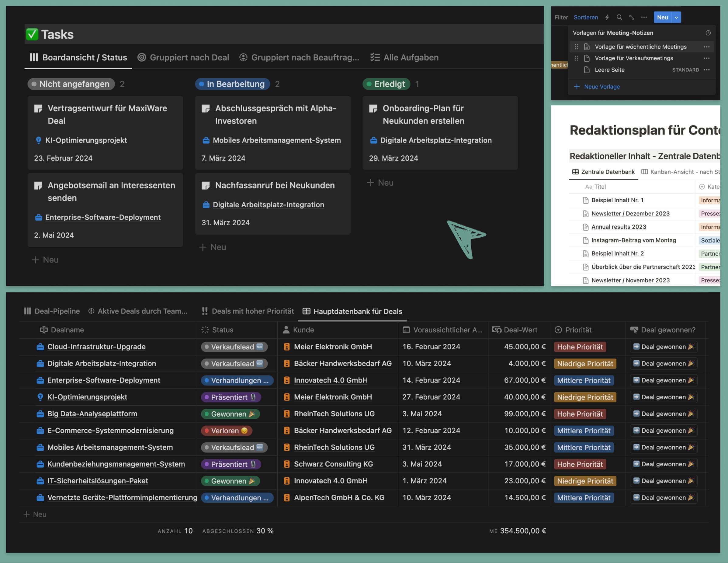The width and height of the screenshot is (728, 563).
Task: Open Verloren status dropdown for E-Commerce-Systemmodernisierung
Action: [x=226, y=431]
